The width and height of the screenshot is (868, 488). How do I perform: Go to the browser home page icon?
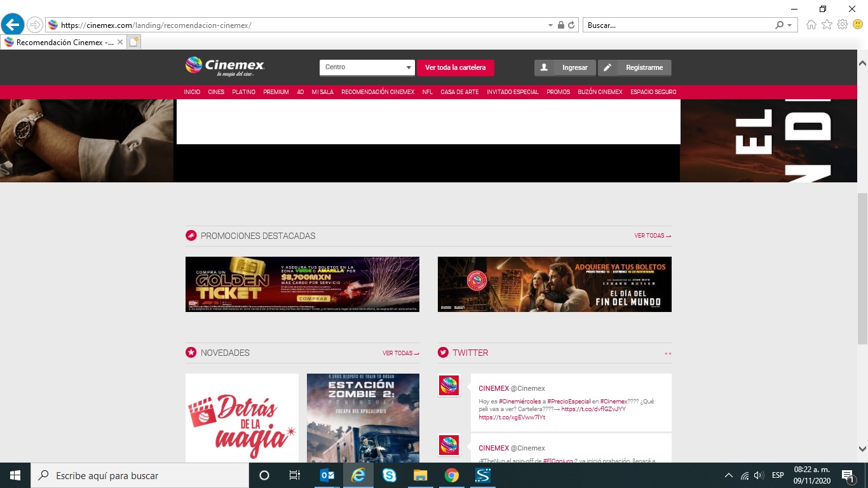pos(811,25)
